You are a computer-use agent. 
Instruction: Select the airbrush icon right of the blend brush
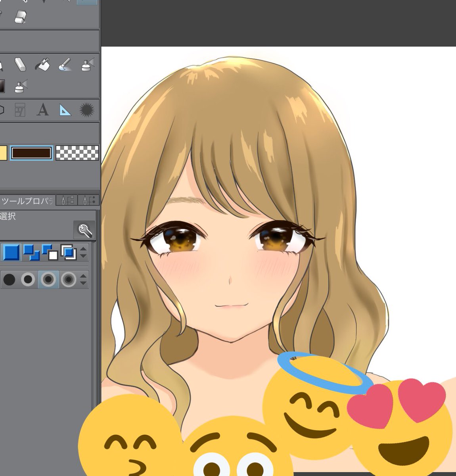88,64
